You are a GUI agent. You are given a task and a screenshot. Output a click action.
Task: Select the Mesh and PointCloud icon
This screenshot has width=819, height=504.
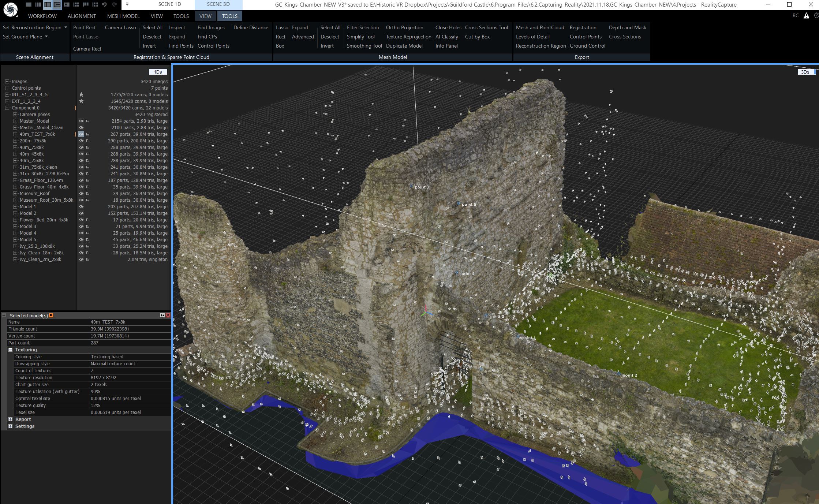pyautogui.click(x=539, y=27)
